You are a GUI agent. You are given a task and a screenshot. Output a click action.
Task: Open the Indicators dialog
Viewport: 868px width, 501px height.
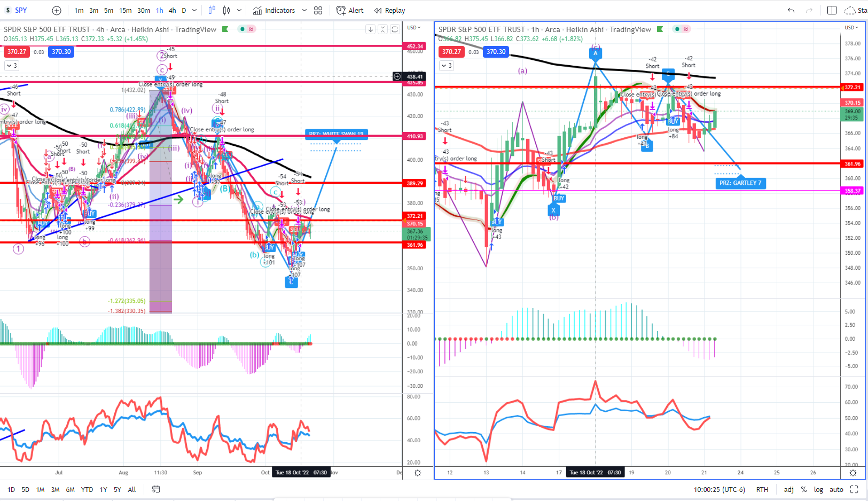point(274,10)
